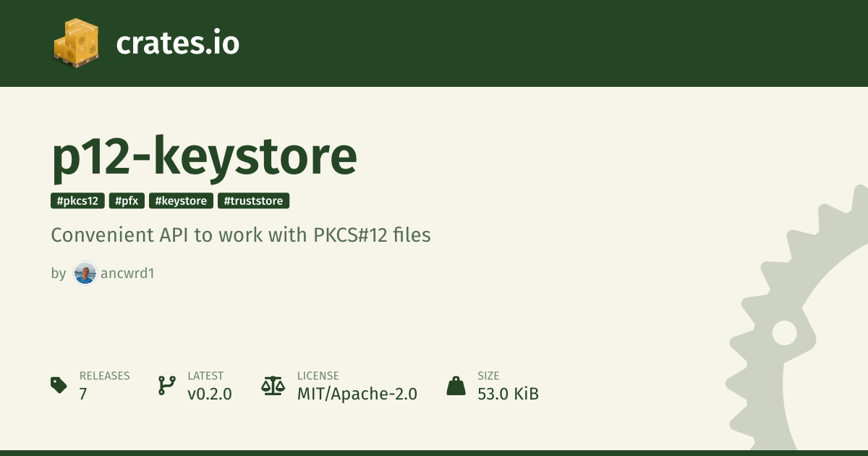
Task: Open the #truststore keyword tag
Action: [x=254, y=201]
